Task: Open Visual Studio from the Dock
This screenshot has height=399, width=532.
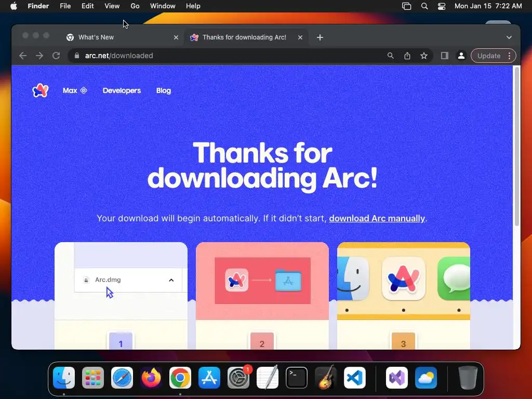Action: (397, 378)
